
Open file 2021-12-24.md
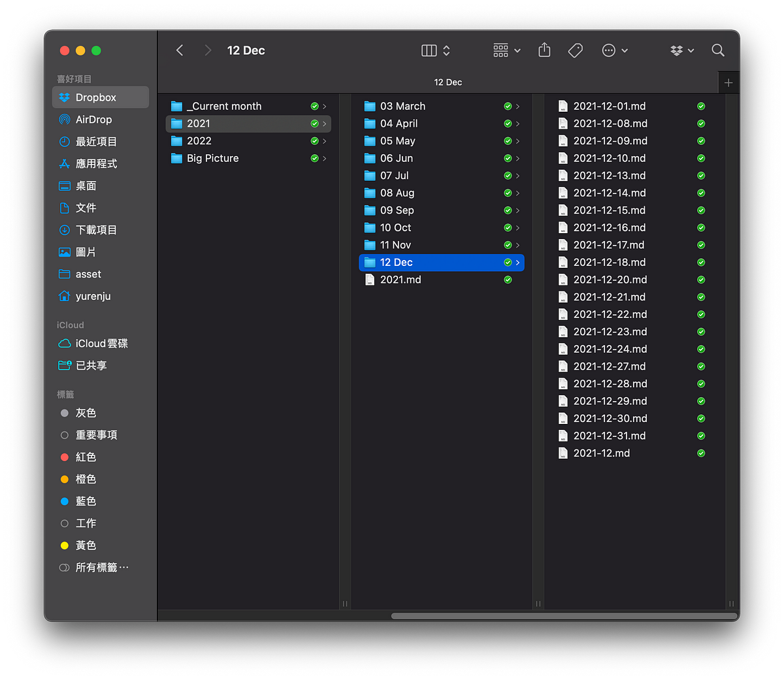coord(610,349)
